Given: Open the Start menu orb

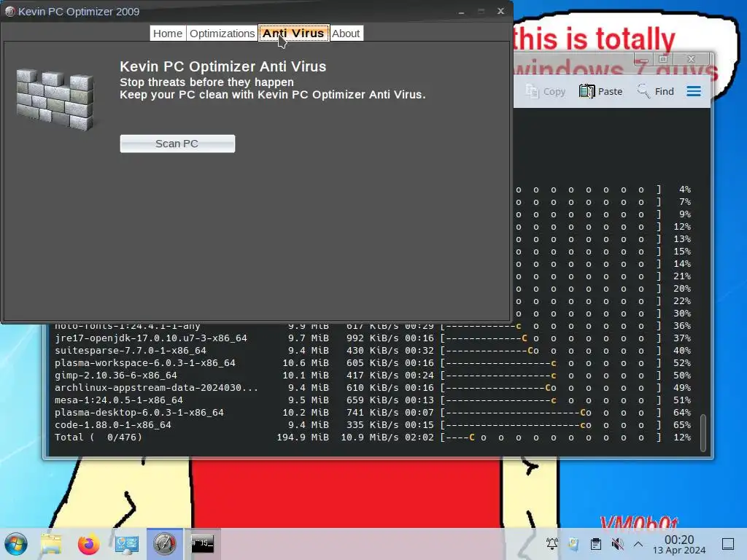Looking at the screenshot, I should point(16,544).
